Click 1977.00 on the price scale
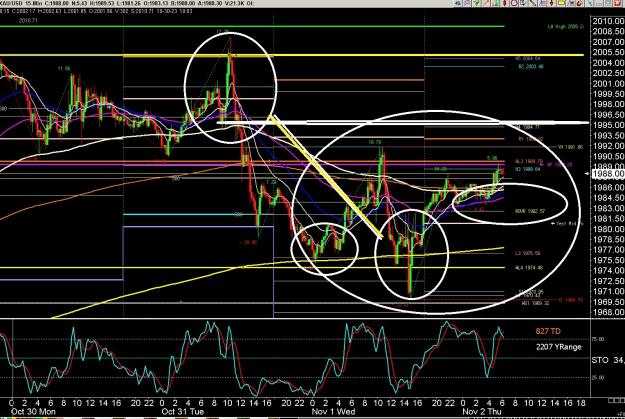Screen dimensions: 625x419 tap(608, 250)
